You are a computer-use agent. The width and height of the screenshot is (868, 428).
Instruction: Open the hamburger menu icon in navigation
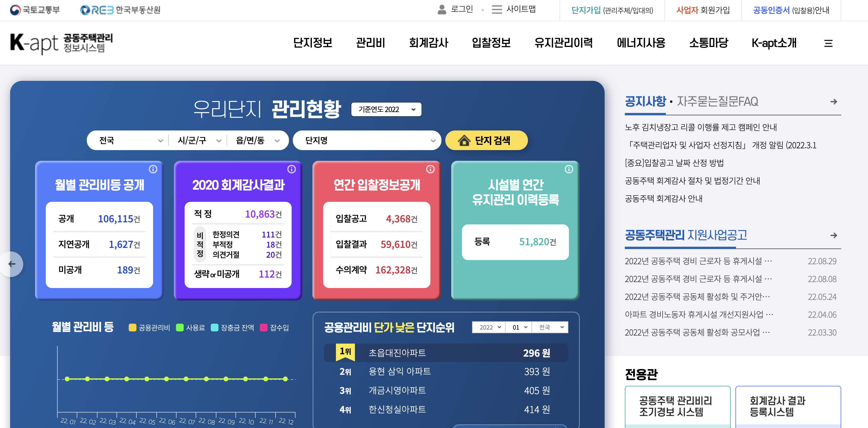coord(828,43)
